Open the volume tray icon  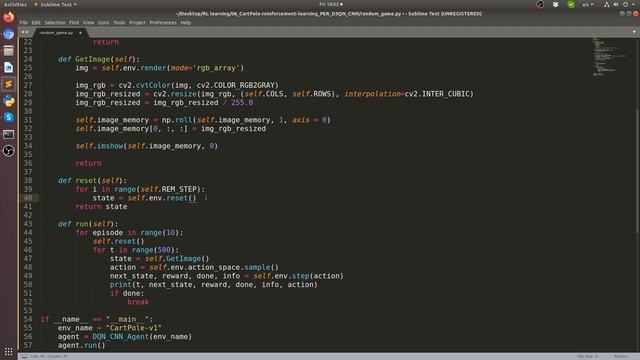(616, 4)
